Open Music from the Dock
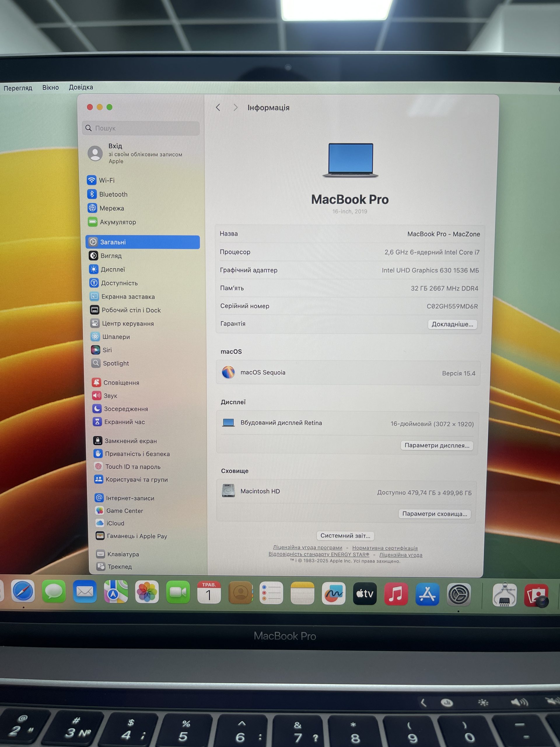Viewport: 560px width, 747px height. click(x=396, y=594)
